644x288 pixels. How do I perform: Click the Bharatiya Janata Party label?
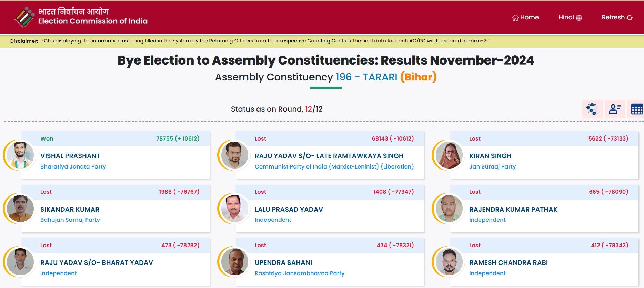tap(73, 166)
